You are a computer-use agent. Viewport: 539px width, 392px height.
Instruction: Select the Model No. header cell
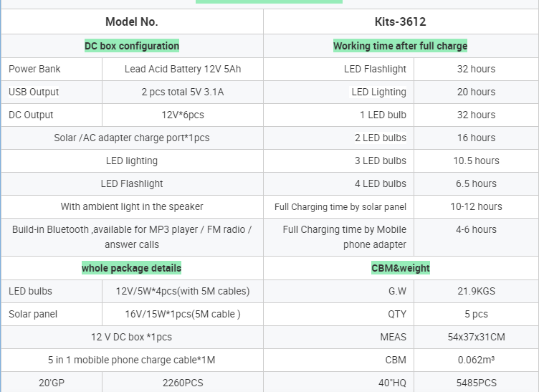tap(132, 21)
